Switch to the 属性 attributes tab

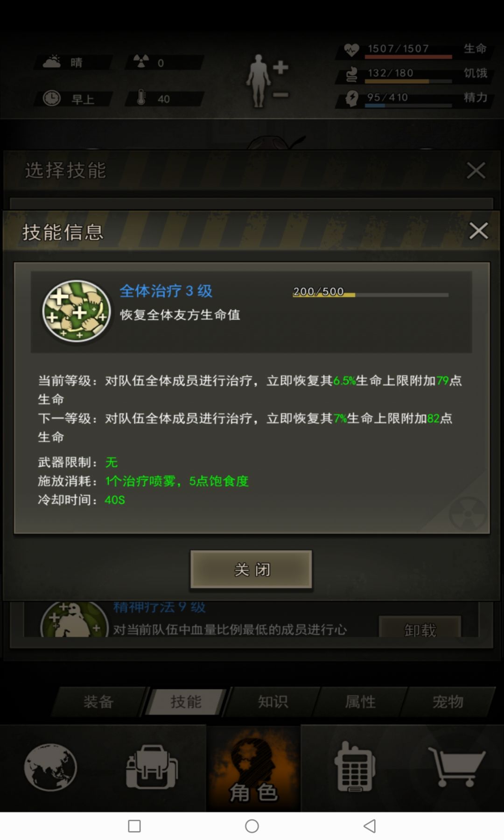click(x=360, y=701)
